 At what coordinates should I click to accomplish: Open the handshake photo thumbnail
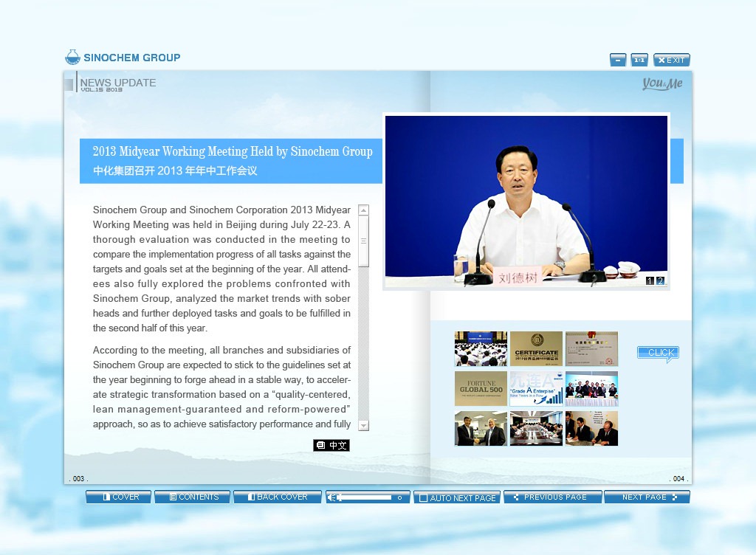tap(481, 428)
